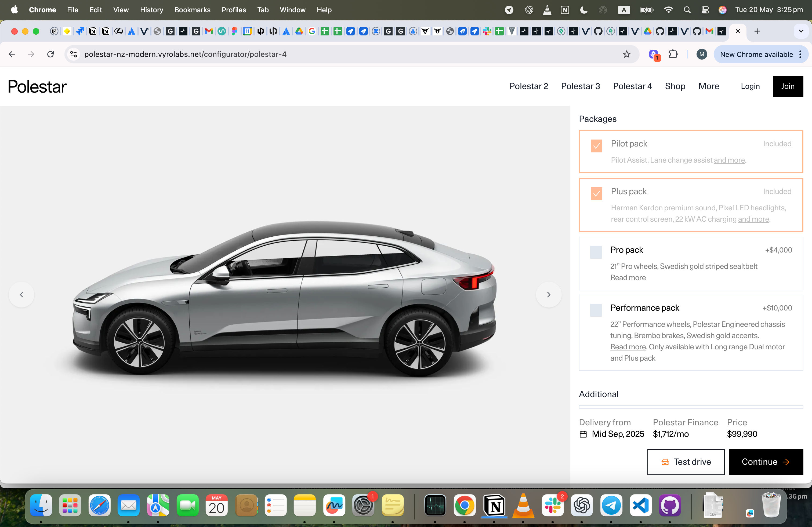Open System Settings from the dock
The image size is (812, 527).
[x=363, y=505]
